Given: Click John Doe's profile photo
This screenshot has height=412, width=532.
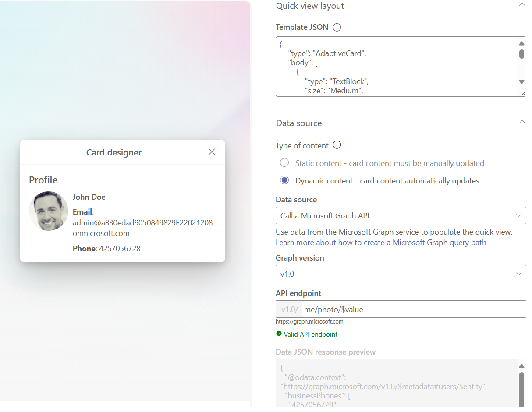Looking at the screenshot, I should point(49,211).
